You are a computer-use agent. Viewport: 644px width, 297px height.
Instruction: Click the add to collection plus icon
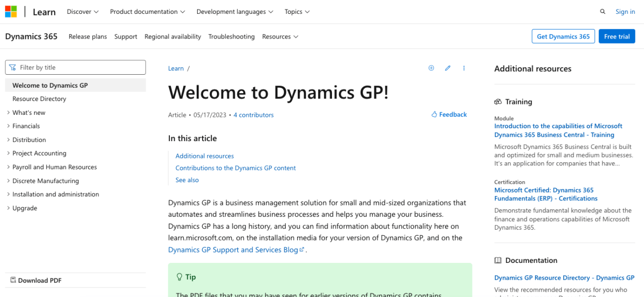tap(431, 68)
